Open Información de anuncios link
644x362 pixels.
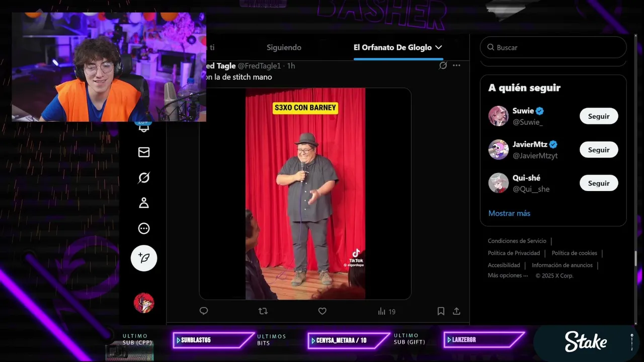point(562,265)
